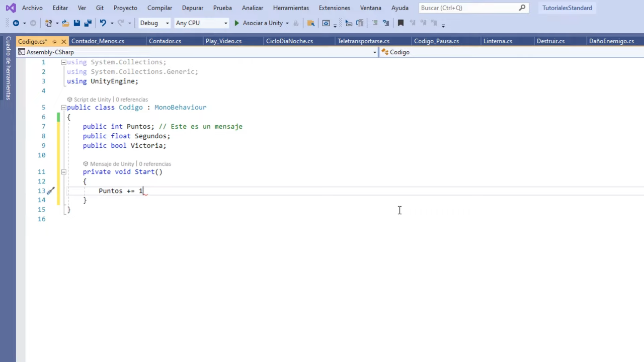Click the outdent lines toolbar icon
Screen dimensions: 644x362
pyautogui.click(x=349, y=23)
